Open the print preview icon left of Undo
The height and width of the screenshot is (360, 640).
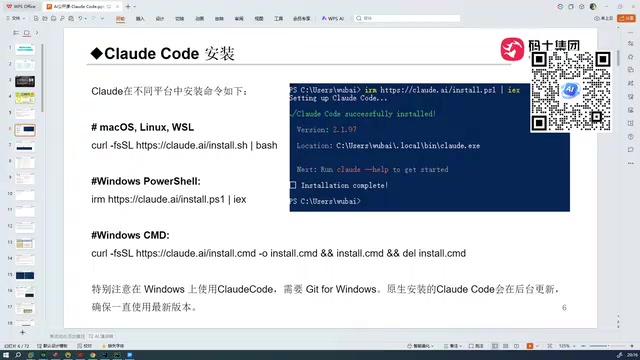pyautogui.click(x=71, y=18)
